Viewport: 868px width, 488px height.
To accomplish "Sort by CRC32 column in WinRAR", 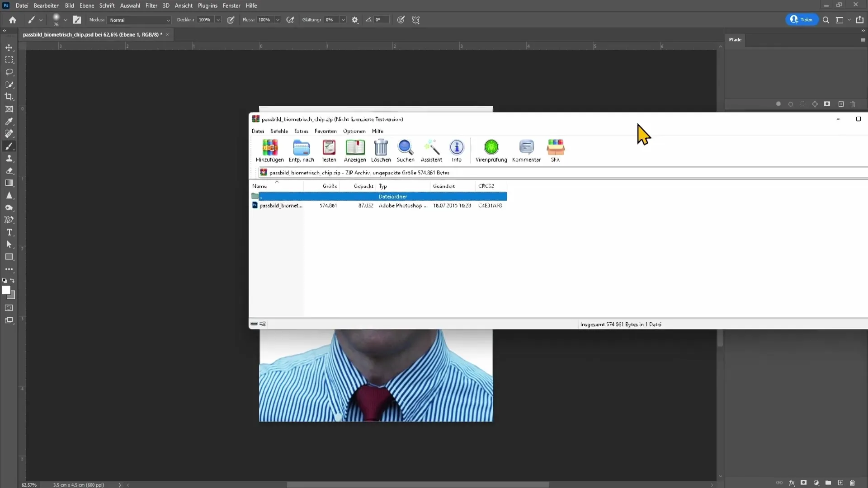I will coord(491,186).
